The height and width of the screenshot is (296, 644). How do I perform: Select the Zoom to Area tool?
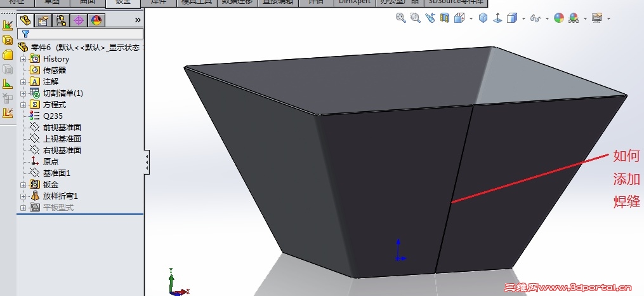click(416, 18)
